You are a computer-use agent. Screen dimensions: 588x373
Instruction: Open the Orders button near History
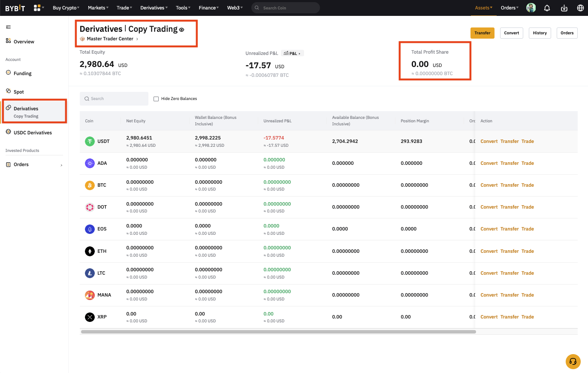567,33
